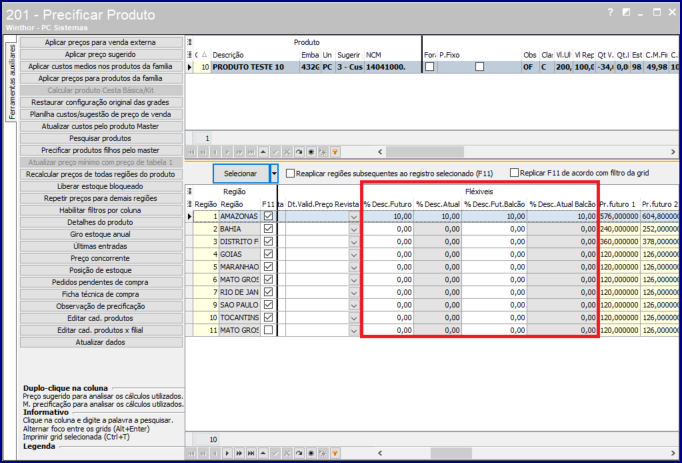Click the filter funnel icon in the product grid navigator
Screen dimensions: 682x463
(x=335, y=152)
